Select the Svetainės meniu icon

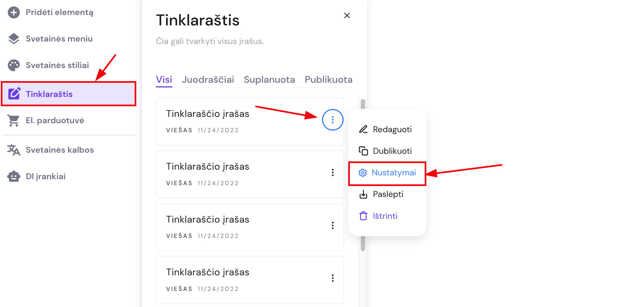point(14,39)
